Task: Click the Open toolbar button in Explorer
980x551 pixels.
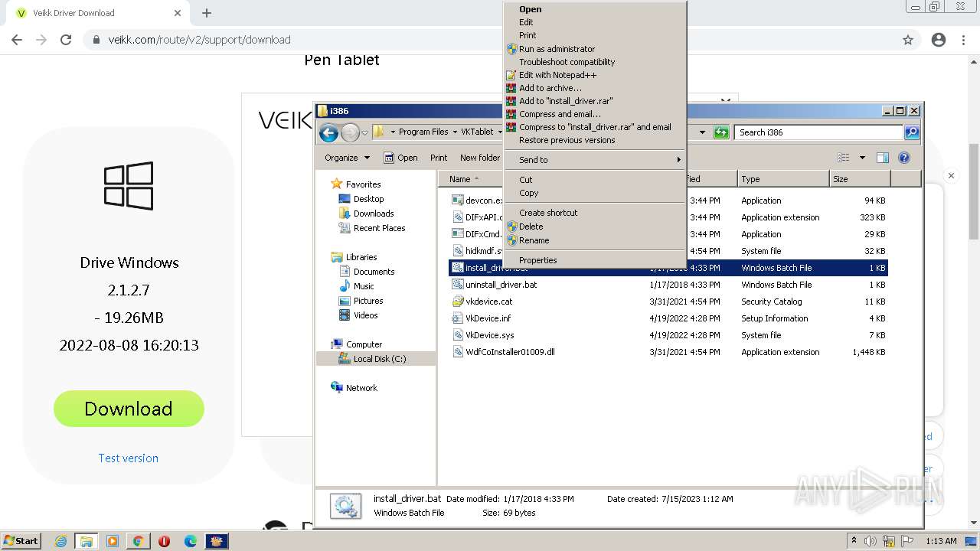Action: 400,158
